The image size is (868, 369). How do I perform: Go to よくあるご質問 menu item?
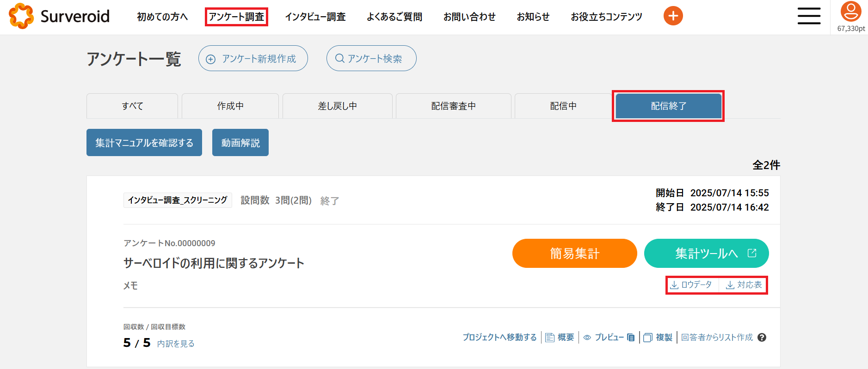click(394, 17)
